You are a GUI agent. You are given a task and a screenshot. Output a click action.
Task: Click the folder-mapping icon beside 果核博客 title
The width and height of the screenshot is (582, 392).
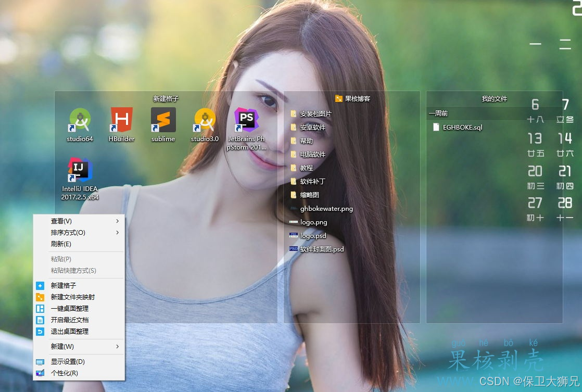click(x=338, y=98)
